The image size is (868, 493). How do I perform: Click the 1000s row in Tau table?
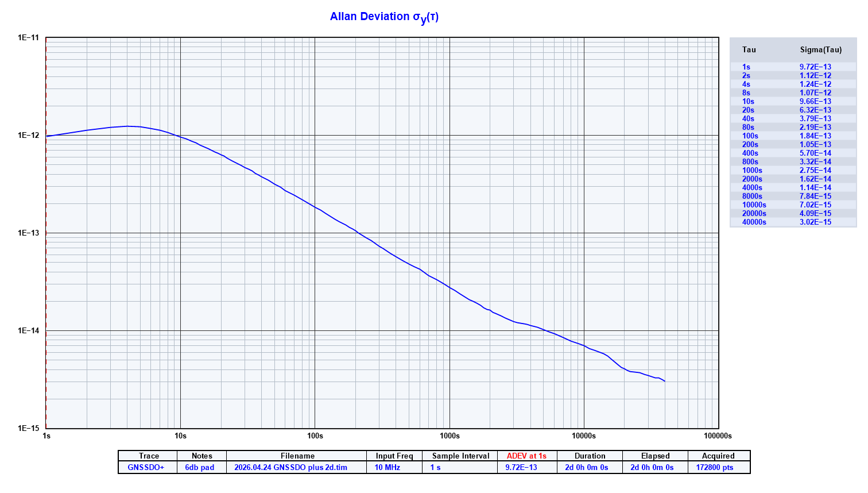click(752, 170)
